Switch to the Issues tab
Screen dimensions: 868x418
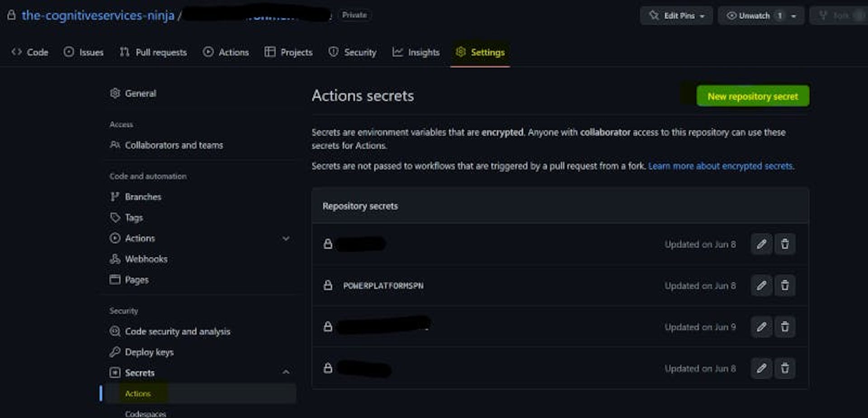tap(84, 52)
